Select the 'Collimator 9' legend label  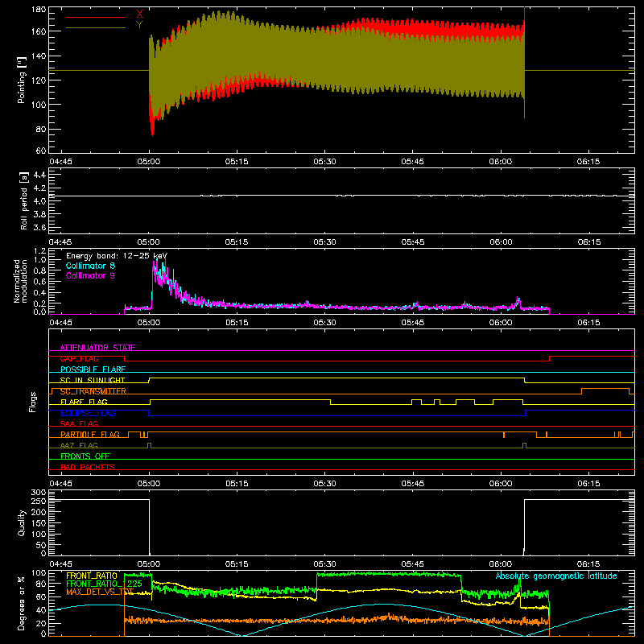(x=90, y=275)
